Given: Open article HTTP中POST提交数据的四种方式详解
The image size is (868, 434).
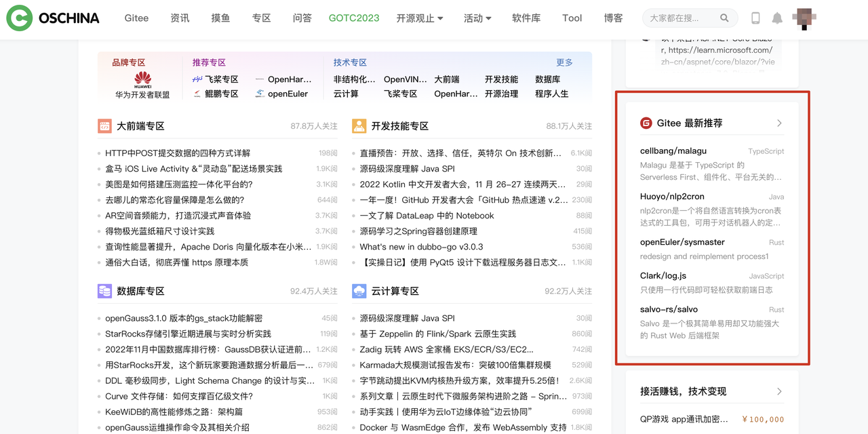Looking at the screenshot, I should click(178, 153).
